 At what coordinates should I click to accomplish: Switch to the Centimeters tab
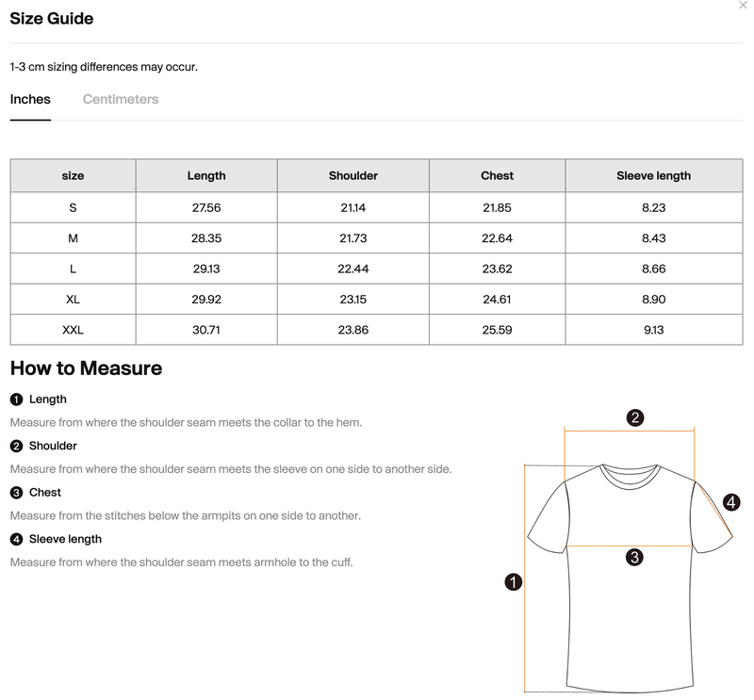point(121,99)
